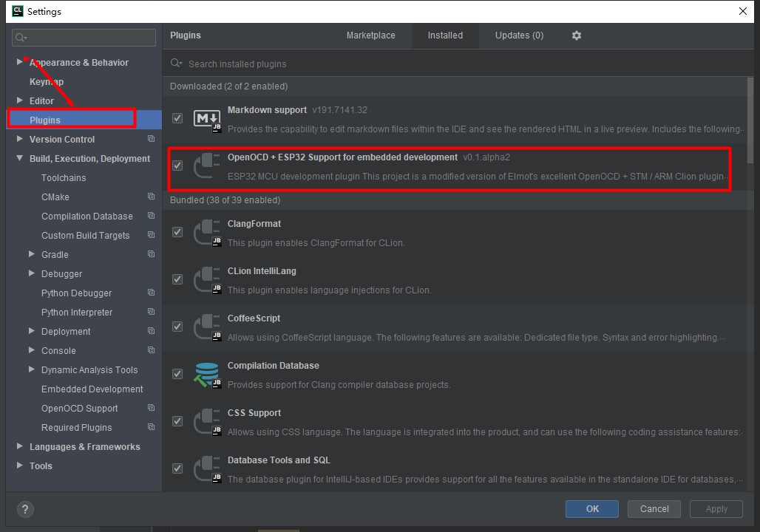Select the Installed tab

(x=445, y=35)
